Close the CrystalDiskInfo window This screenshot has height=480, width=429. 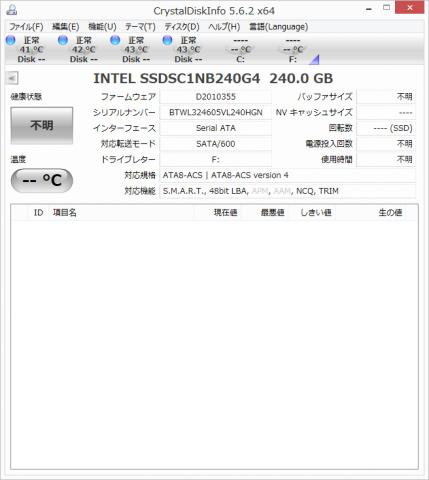(410, 7)
